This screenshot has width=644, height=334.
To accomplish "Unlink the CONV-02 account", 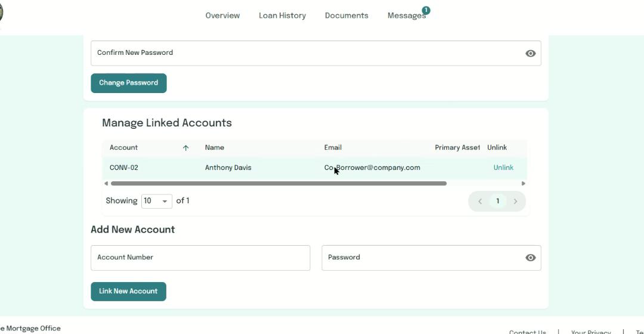I will click(x=503, y=168).
